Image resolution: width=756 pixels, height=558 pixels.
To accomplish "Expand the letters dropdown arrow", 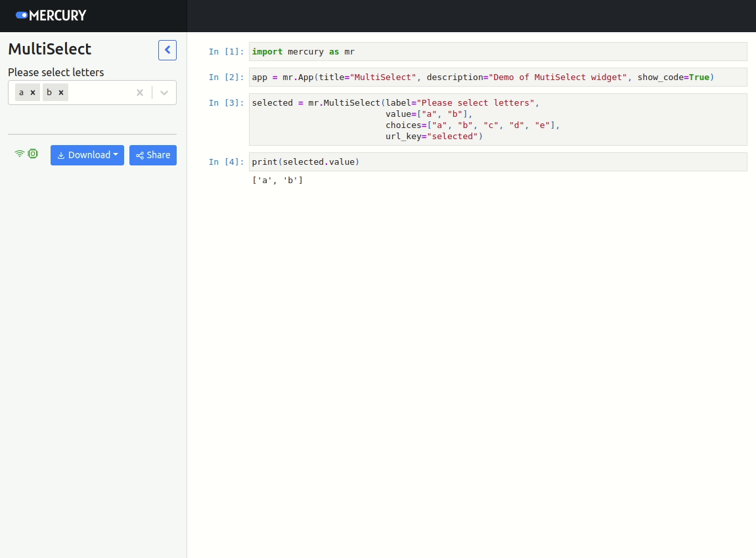I will point(164,93).
